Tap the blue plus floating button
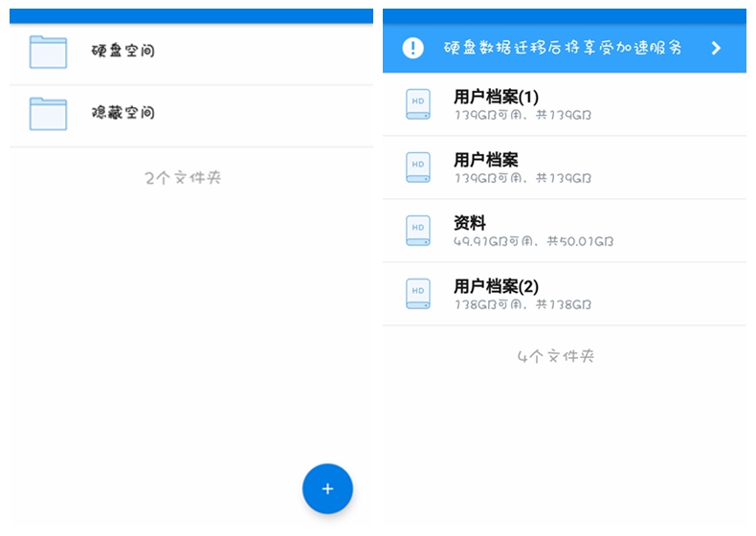Viewport: 756px width, 536px height. 327,489
